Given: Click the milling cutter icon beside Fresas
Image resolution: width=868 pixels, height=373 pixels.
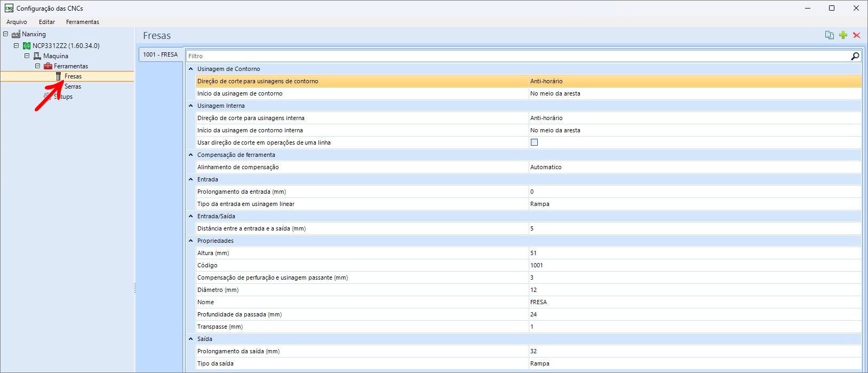Looking at the screenshot, I should 59,76.
